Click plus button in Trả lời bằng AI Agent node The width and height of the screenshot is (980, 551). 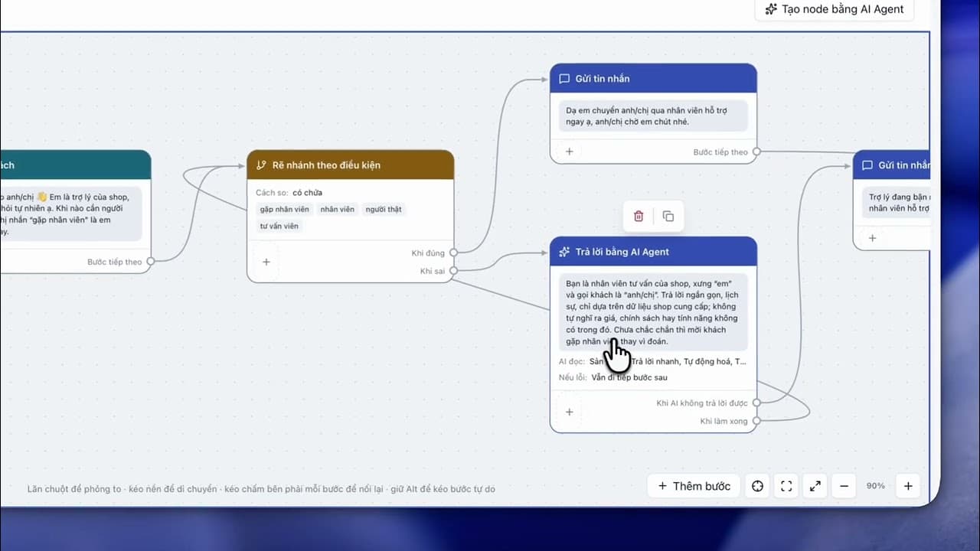coord(570,412)
